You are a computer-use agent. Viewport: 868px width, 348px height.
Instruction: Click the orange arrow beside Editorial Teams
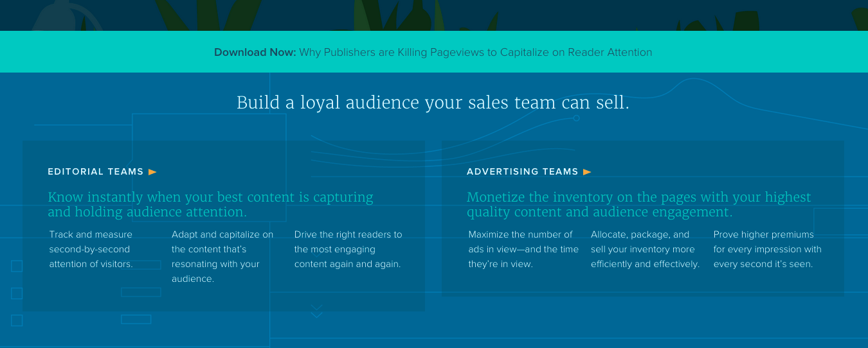[152, 172]
